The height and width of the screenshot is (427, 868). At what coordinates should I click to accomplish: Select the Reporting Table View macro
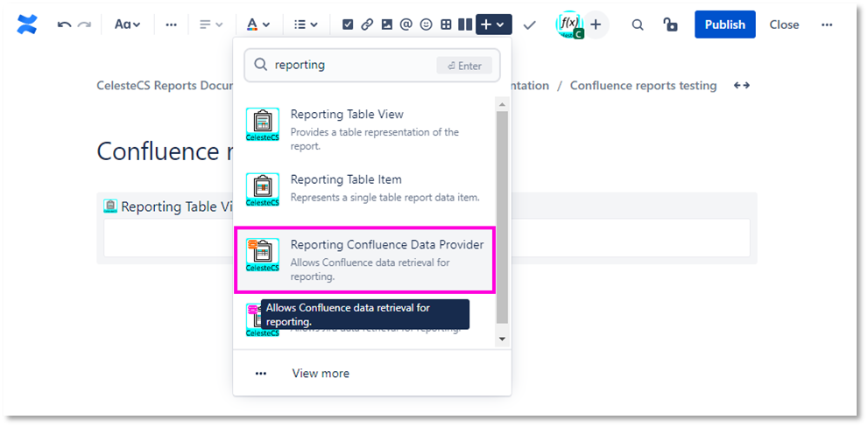click(364, 130)
